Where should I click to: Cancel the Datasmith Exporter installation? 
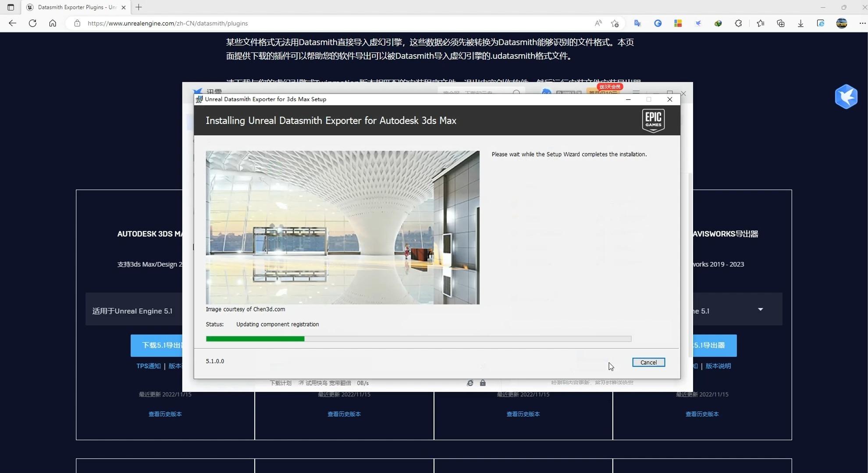(648, 362)
